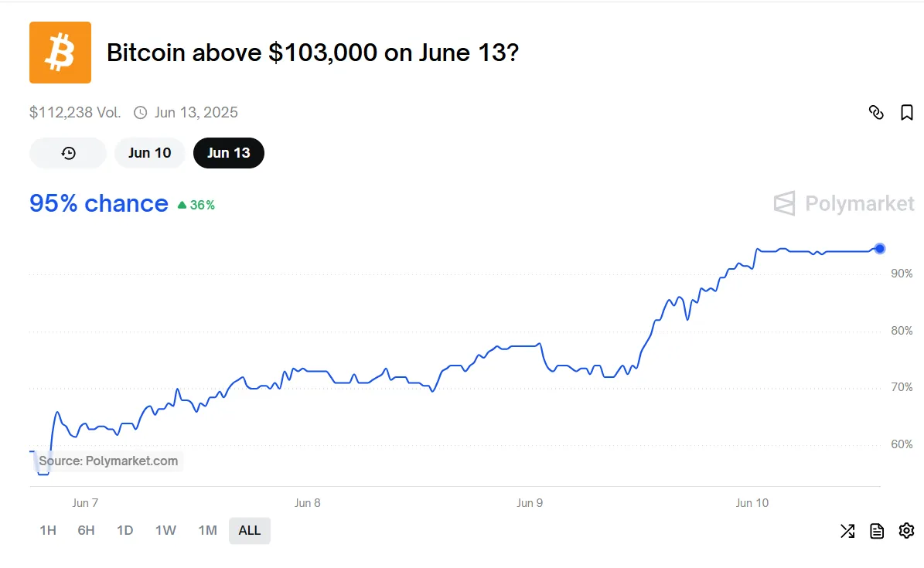This screenshot has height=568, width=924.
Task: Select the 1M time range
Action: click(207, 531)
